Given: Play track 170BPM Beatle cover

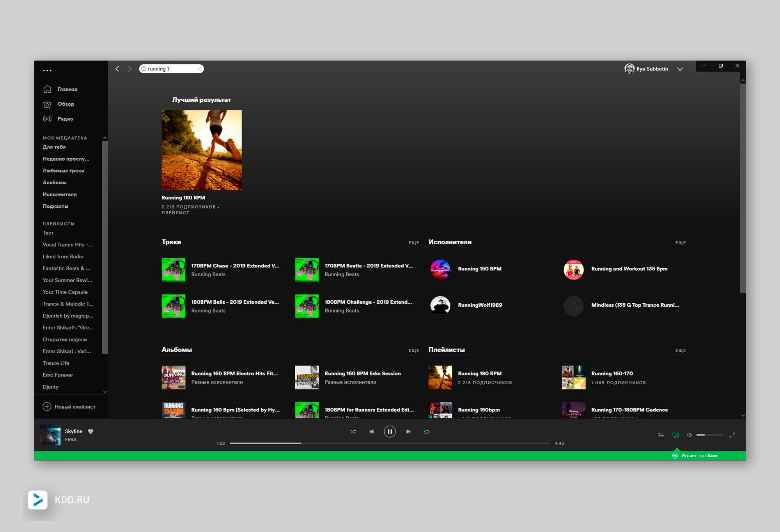Looking at the screenshot, I should (x=307, y=270).
